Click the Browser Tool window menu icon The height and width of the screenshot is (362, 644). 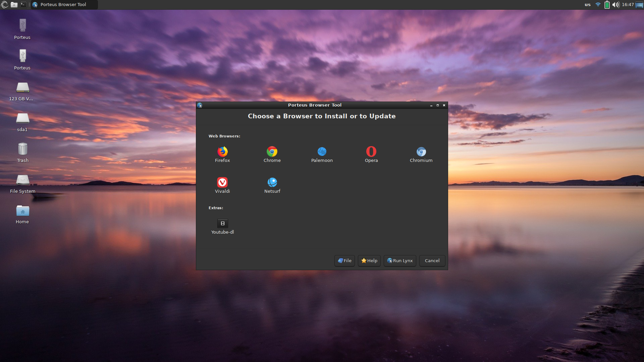click(200, 105)
